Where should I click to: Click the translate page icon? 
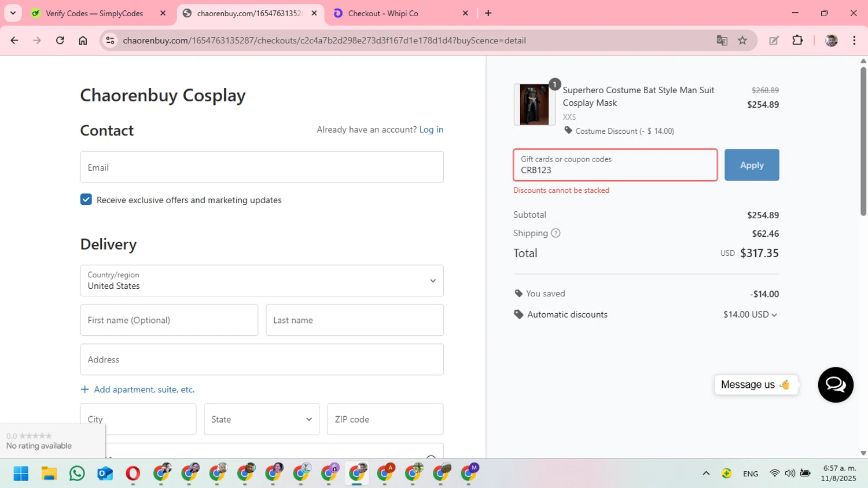point(722,41)
